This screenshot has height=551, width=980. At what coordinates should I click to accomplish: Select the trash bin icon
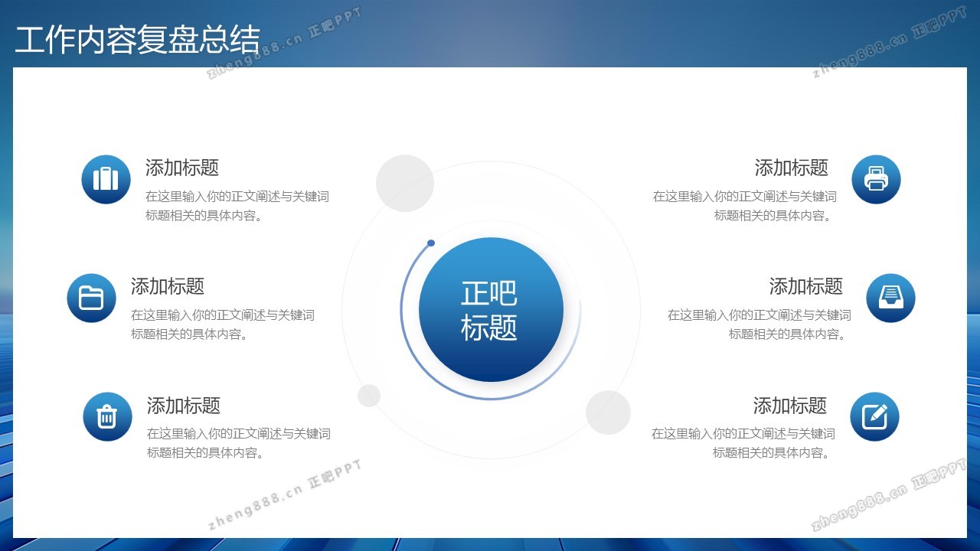[x=107, y=416]
